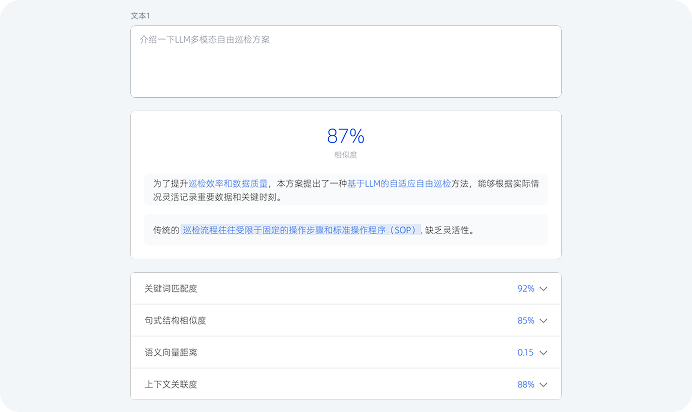Click the 相似度 caption under 87%
The image size is (692, 412).
[346, 155]
